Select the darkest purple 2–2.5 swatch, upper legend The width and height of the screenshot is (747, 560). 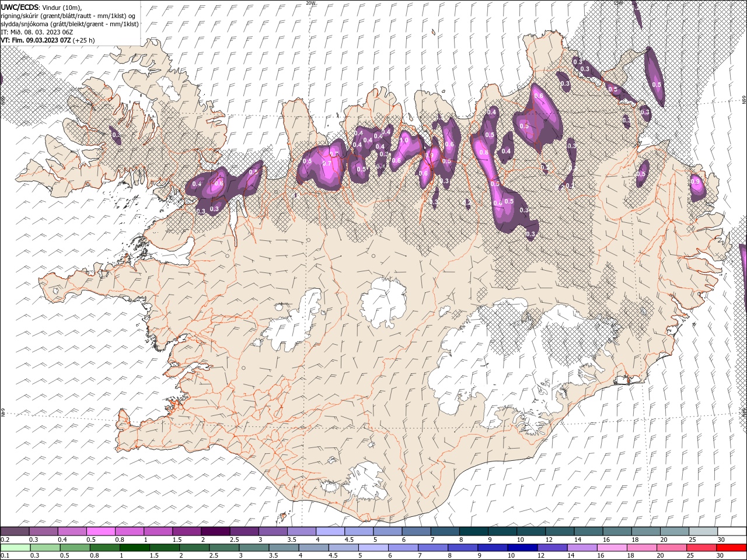[215, 531]
